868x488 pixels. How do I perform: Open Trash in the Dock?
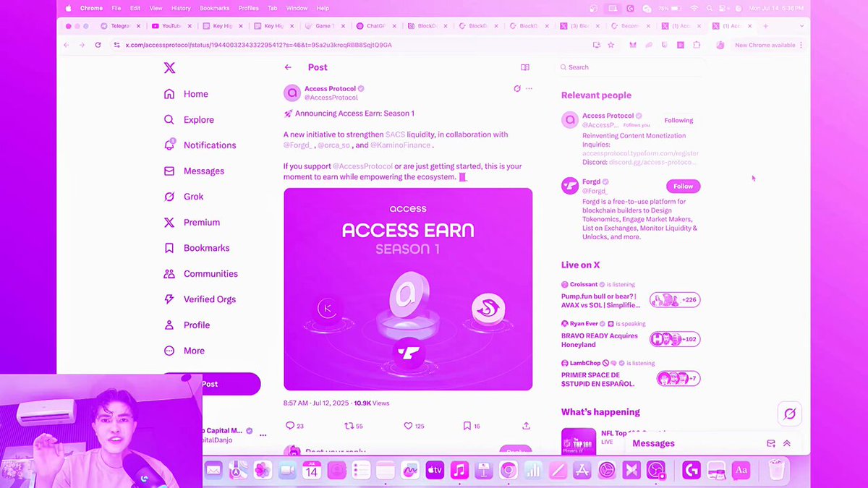777,471
